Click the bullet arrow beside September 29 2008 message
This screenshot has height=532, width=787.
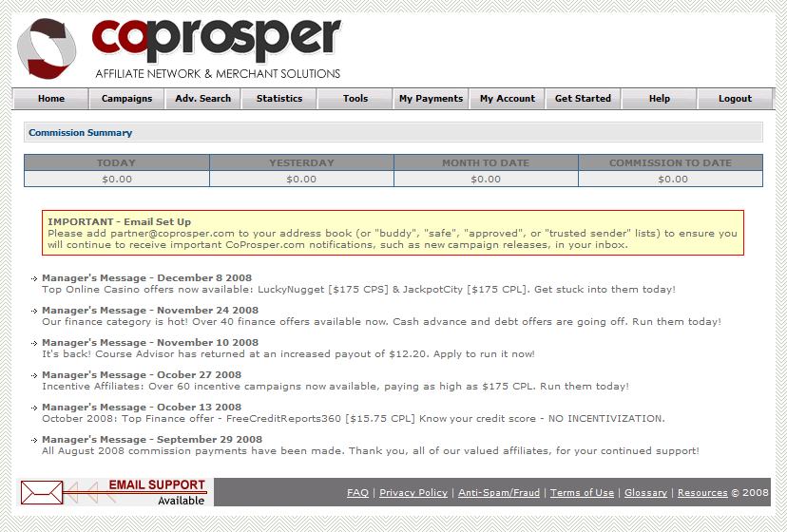(34, 440)
